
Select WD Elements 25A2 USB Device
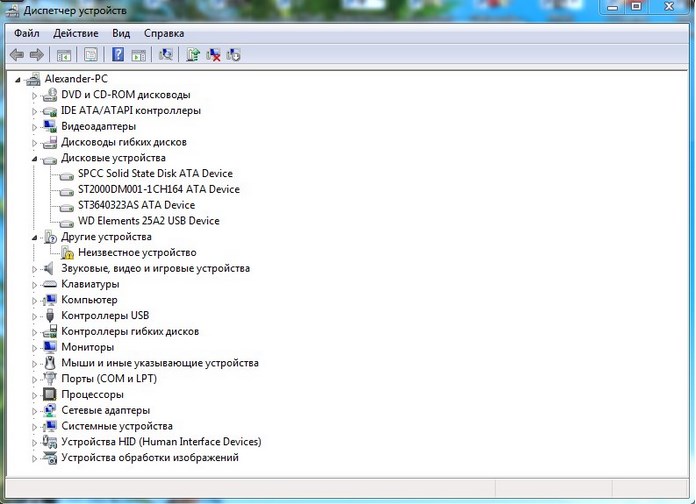click(x=149, y=221)
